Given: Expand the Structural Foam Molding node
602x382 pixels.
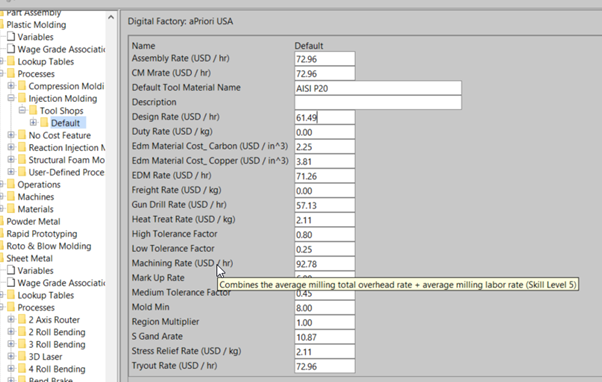Looking at the screenshot, I should click(x=11, y=159).
